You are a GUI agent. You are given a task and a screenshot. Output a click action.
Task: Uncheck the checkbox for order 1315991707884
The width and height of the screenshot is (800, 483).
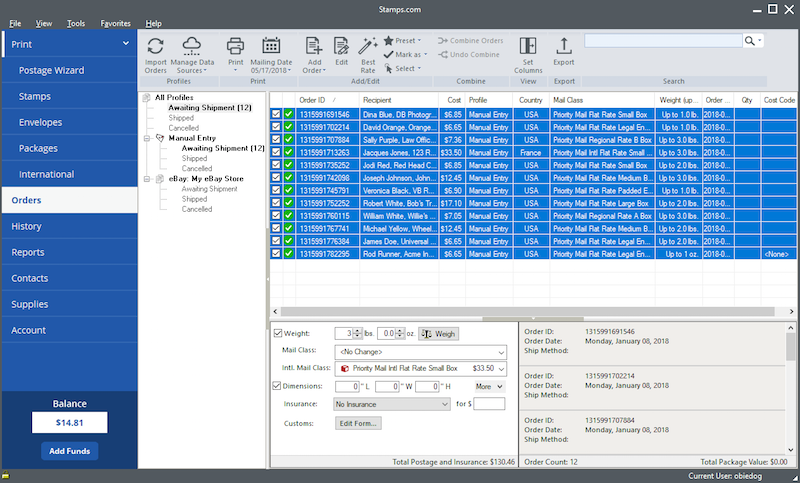coord(276,140)
